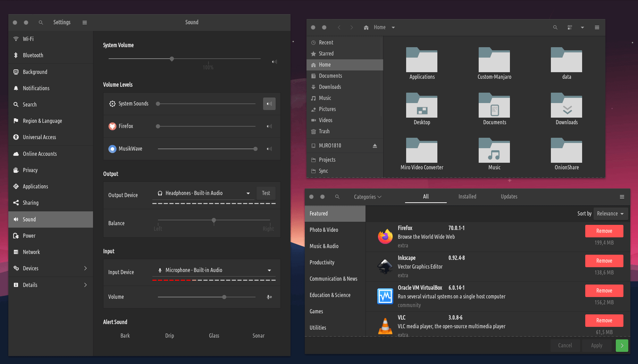Switch to the Updates tab
The width and height of the screenshot is (638, 364).
click(x=509, y=196)
